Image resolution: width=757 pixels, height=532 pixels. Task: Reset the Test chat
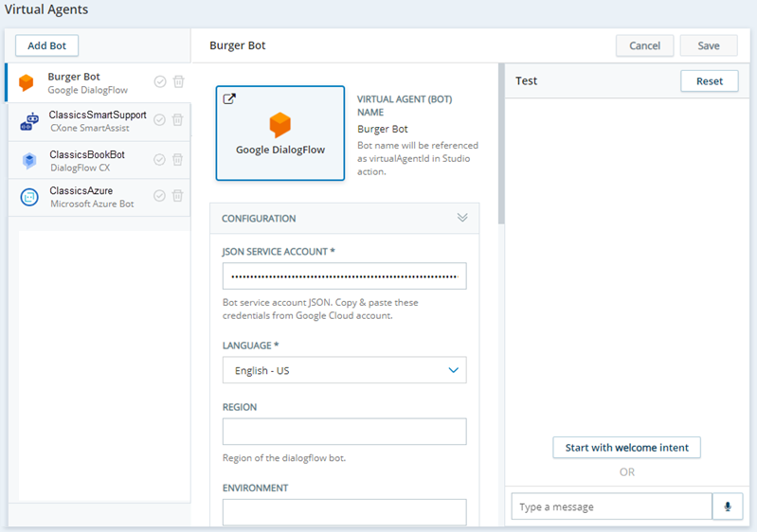click(x=710, y=81)
